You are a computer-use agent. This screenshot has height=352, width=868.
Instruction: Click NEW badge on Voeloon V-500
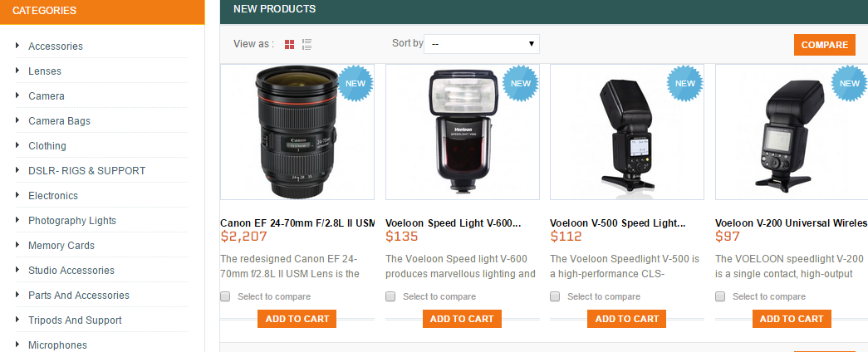coord(685,83)
